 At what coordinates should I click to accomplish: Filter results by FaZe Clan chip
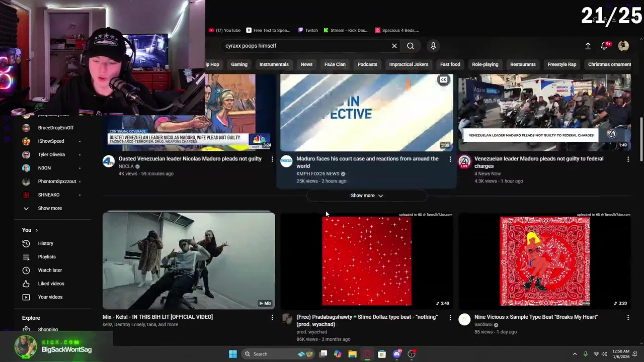coord(335,64)
